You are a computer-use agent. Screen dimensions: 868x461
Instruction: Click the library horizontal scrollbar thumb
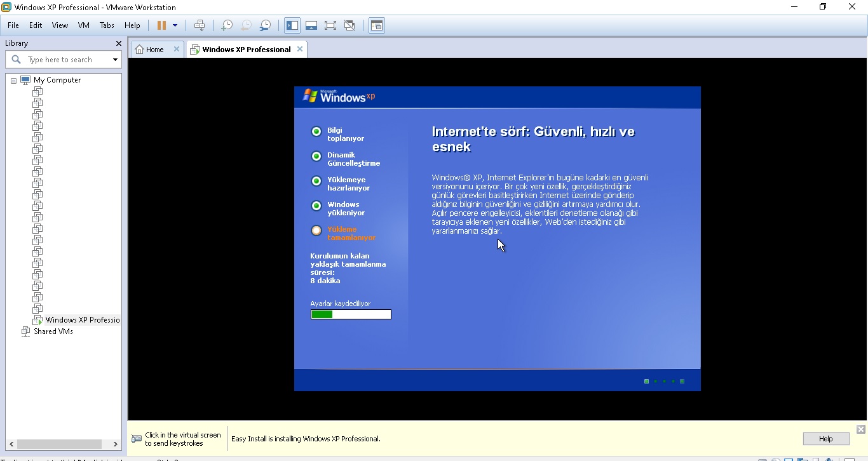point(60,444)
